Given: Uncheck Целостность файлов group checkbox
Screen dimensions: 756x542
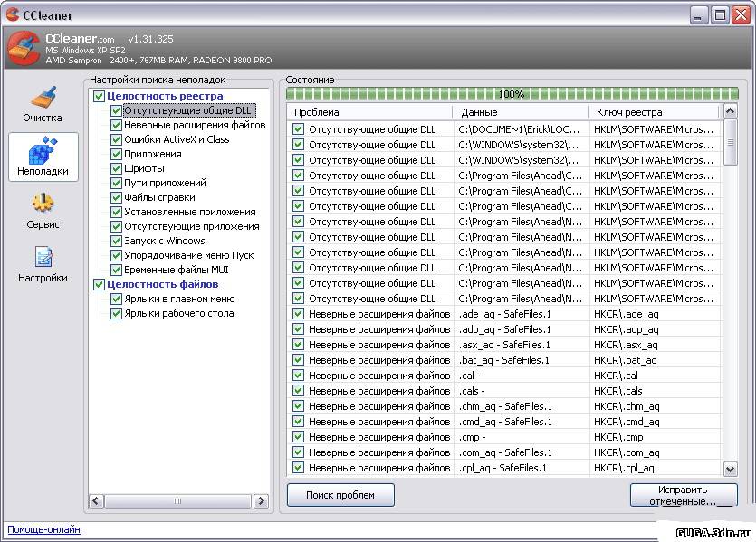Looking at the screenshot, I should pyautogui.click(x=99, y=284).
